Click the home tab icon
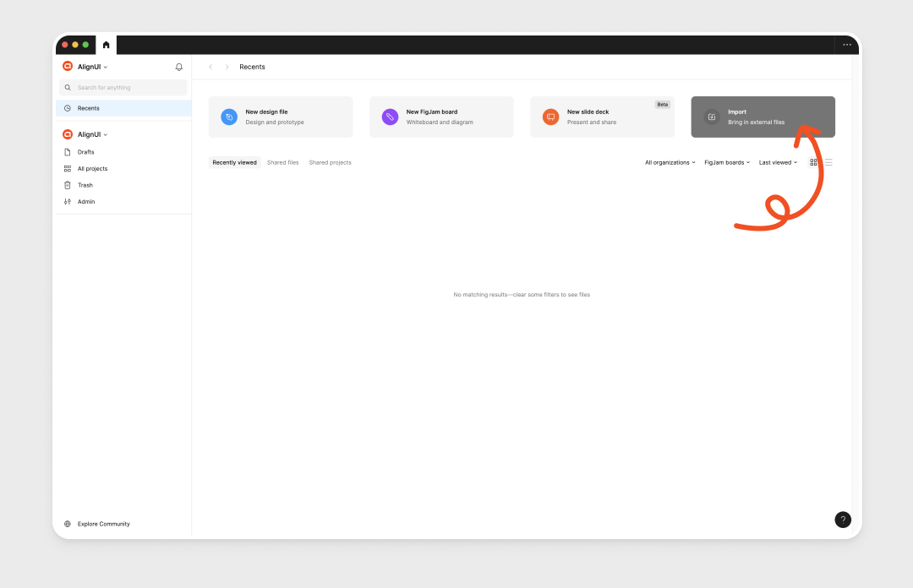 [106, 45]
